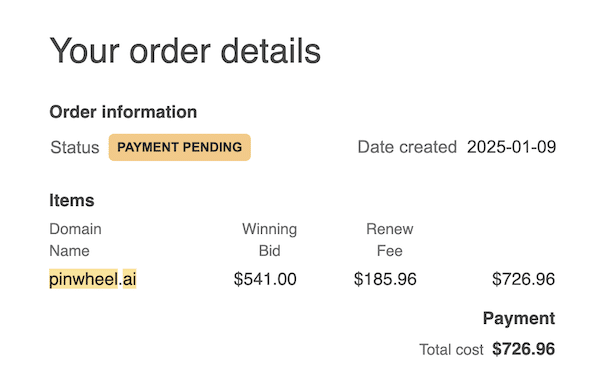Click the Payment section heading
This screenshot has height=381, width=600.
519,318
